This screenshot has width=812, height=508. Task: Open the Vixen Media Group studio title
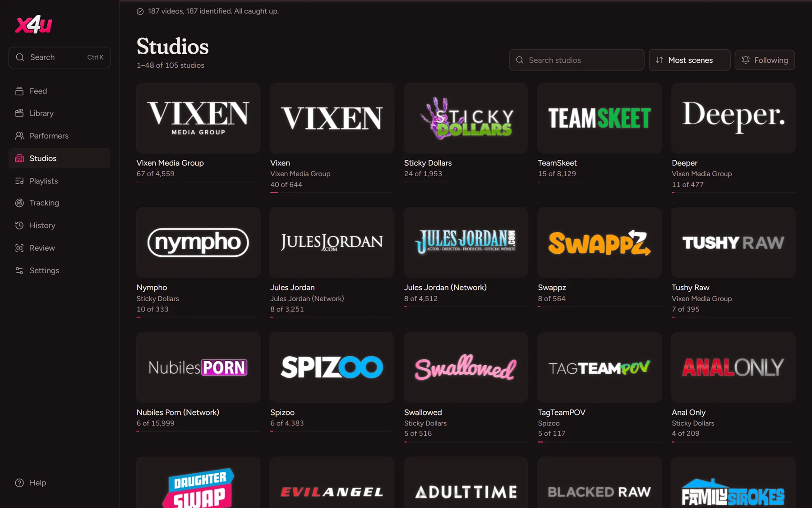(170, 163)
